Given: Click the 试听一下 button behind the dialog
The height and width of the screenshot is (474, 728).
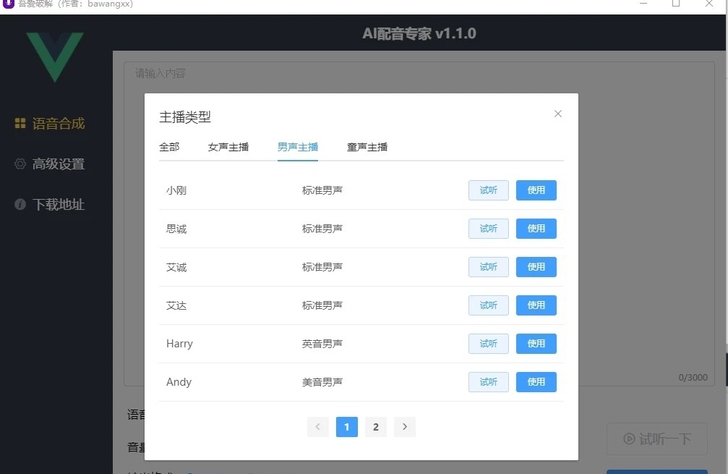Looking at the screenshot, I should tap(657, 439).
